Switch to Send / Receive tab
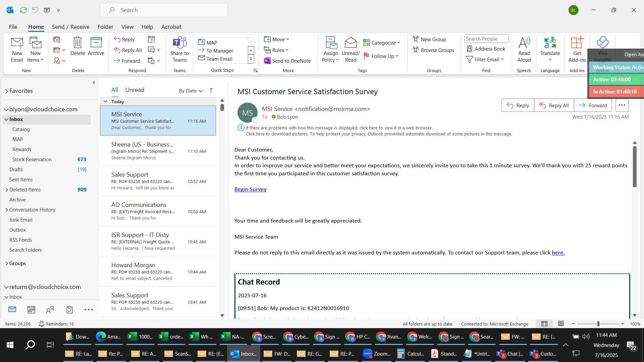This screenshot has height=362, width=644. [70, 27]
